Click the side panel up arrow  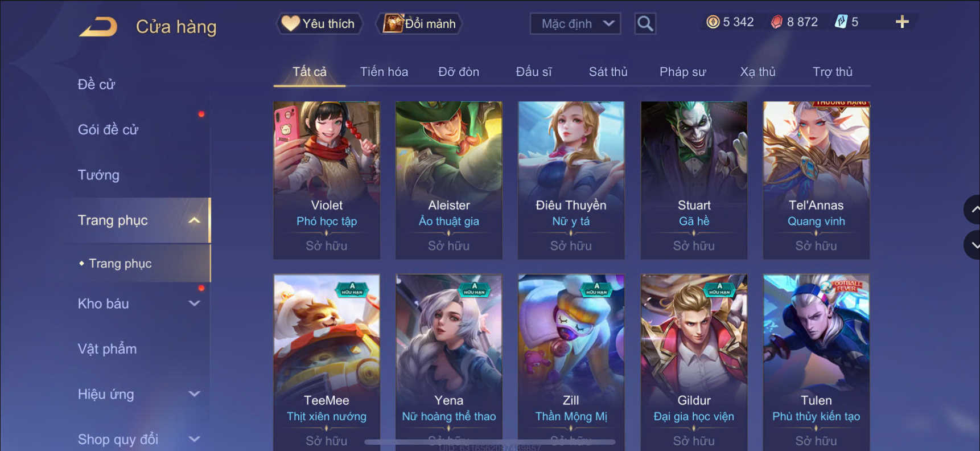973,210
